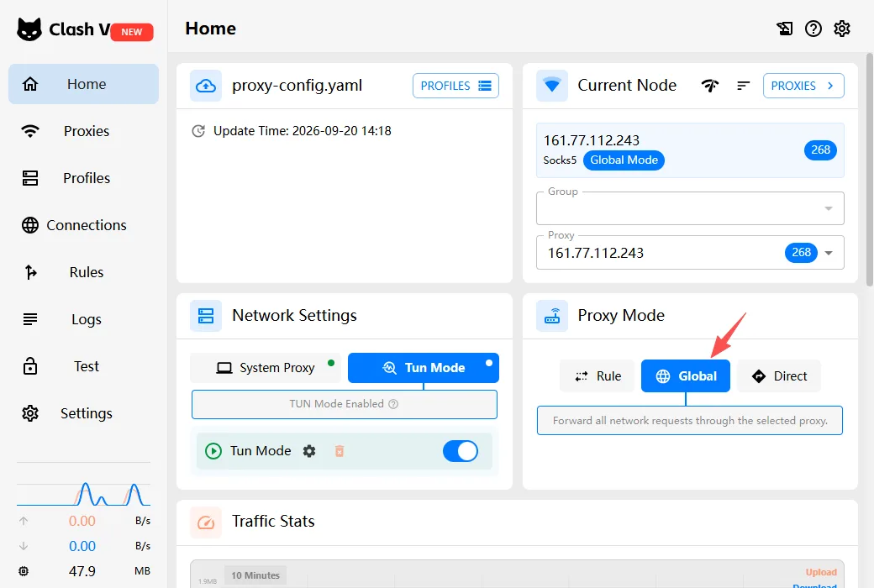Click the node card 161.77.112.243

(x=690, y=150)
